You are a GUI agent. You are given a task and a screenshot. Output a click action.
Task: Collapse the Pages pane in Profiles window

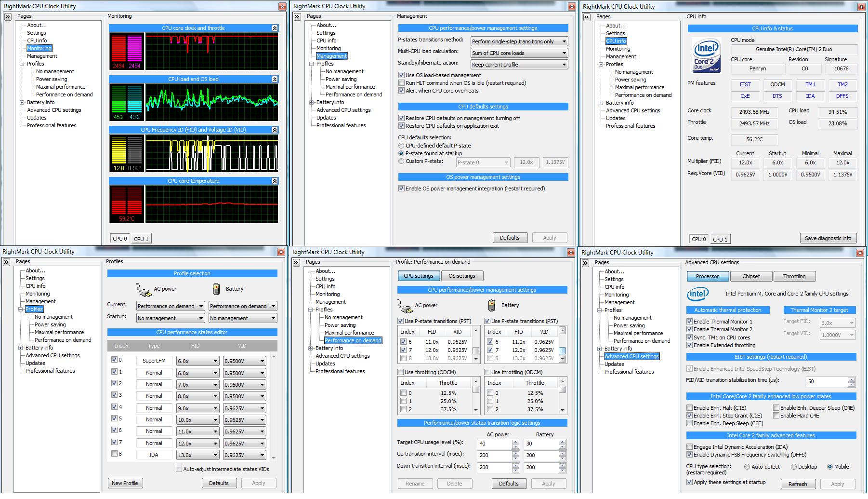tap(6, 262)
